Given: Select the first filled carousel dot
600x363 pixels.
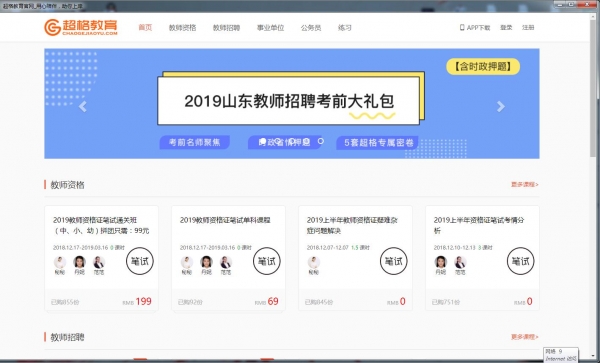Looking at the screenshot, I should (x=262, y=141).
